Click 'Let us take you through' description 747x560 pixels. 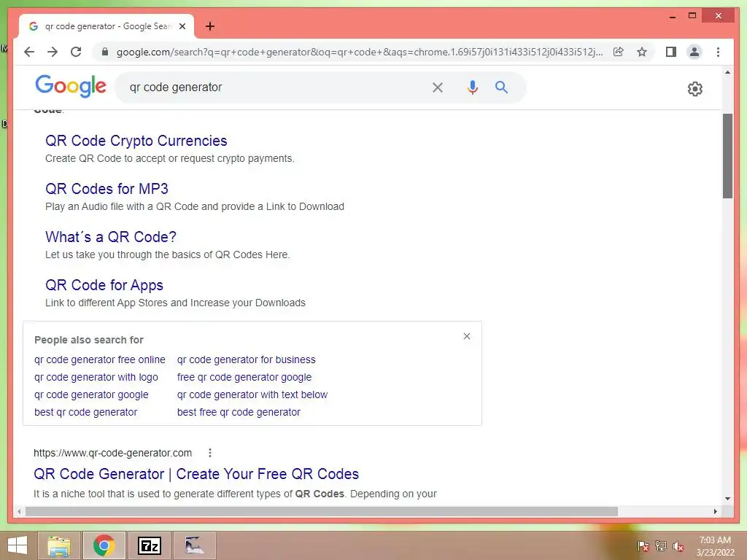(x=167, y=254)
